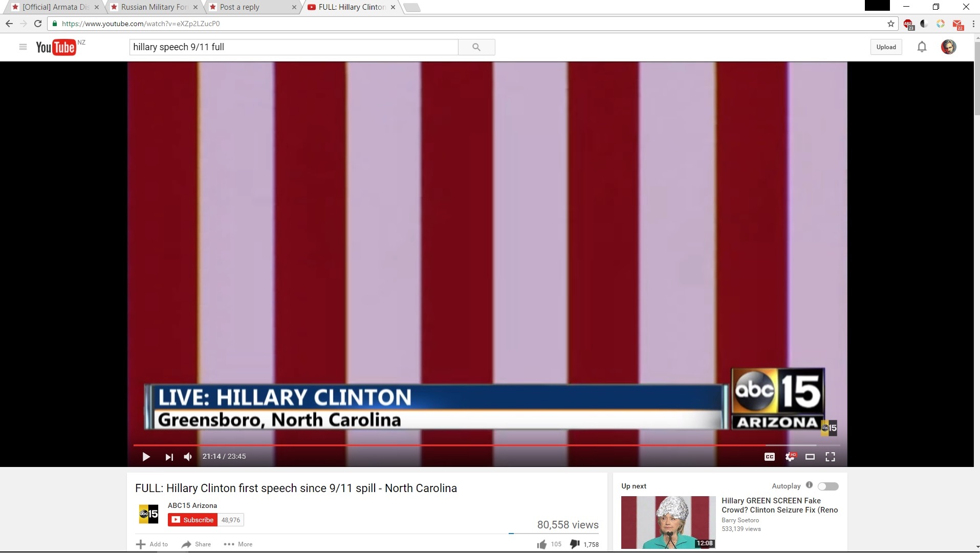Switch to theater mode
Screen dimensions: 980x553
click(x=810, y=457)
